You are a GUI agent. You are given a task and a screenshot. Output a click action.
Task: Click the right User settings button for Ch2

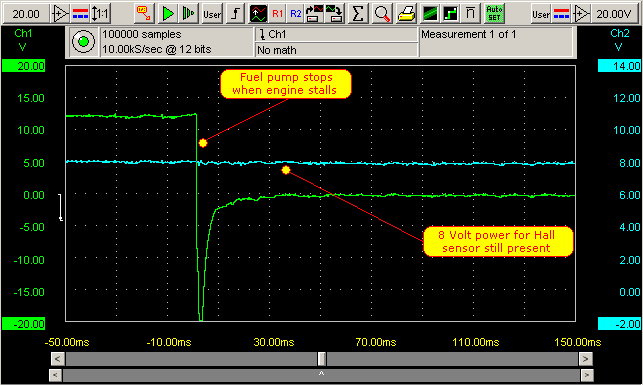541,14
